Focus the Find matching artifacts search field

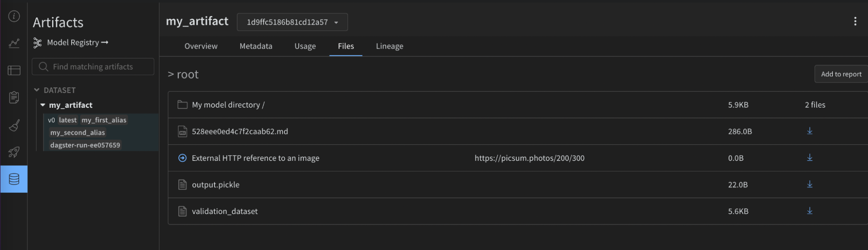coord(93,67)
